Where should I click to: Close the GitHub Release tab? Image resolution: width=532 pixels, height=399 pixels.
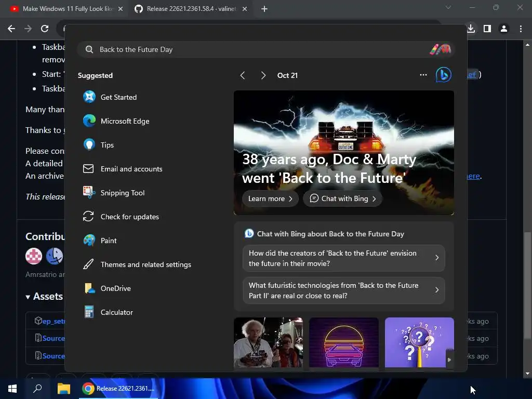(245, 9)
